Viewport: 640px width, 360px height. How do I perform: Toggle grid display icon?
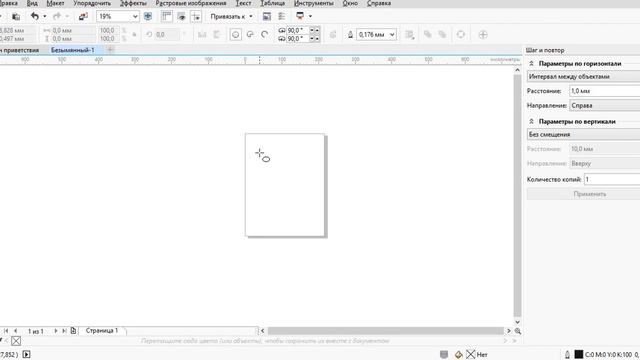[x=181, y=16]
